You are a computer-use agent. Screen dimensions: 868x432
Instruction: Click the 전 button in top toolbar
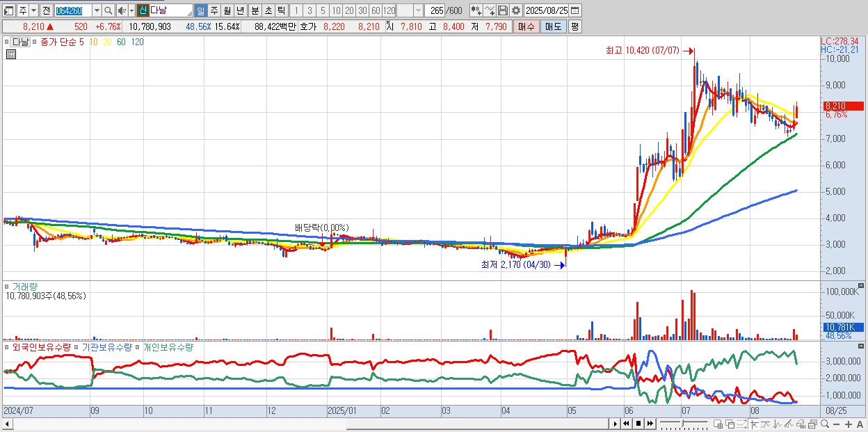pos(46,10)
